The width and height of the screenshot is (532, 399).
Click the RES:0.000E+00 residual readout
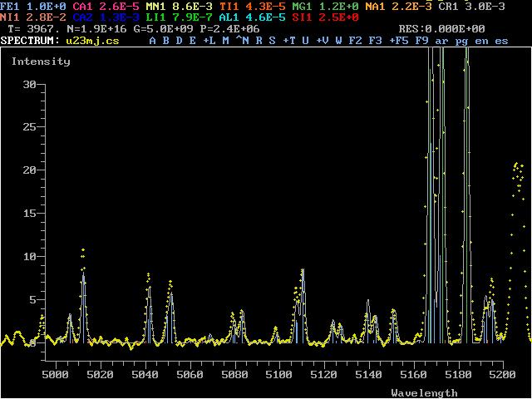tap(441, 29)
